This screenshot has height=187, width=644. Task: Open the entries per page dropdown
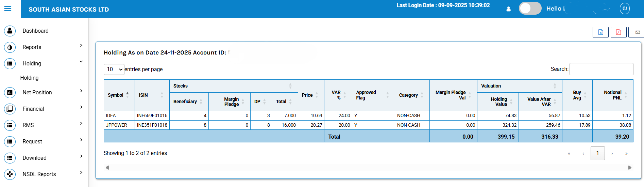tap(114, 69)
